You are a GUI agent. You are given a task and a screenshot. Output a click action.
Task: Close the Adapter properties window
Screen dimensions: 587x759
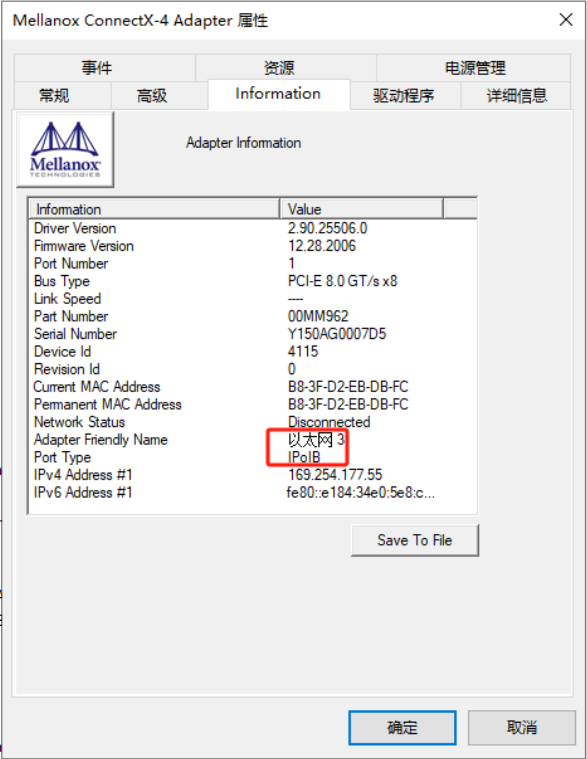566,20
